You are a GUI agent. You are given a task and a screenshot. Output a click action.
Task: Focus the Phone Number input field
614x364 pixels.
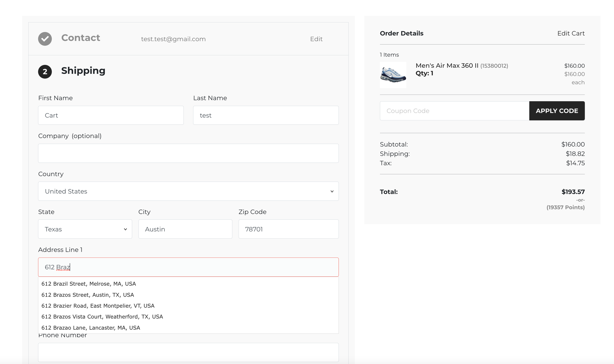(188, 352)
